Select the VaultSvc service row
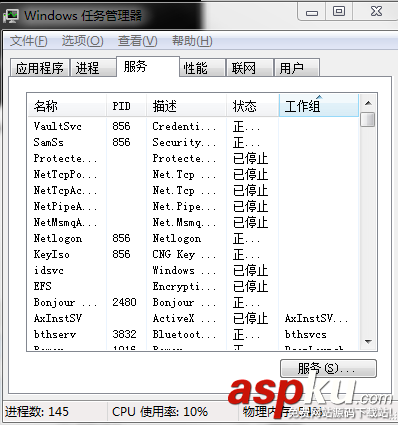Viewport: 398px width, 425px height. coord(193,126)
